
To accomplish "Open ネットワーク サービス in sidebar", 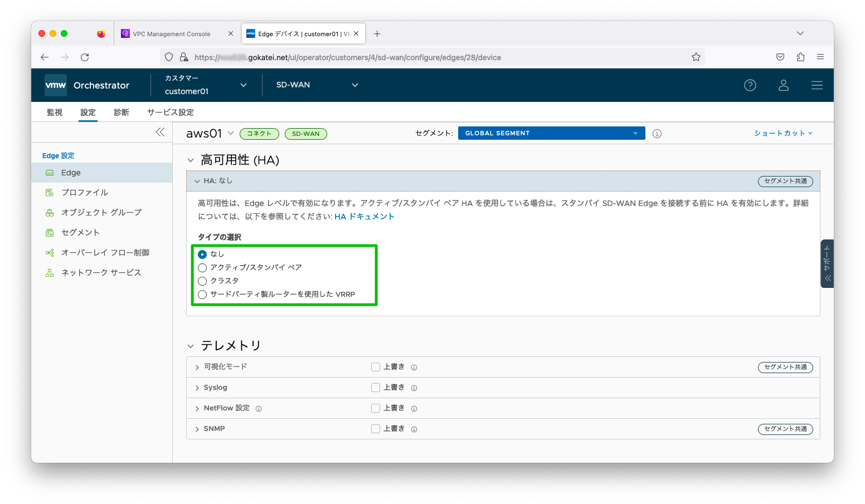I will tap(101, 273).
